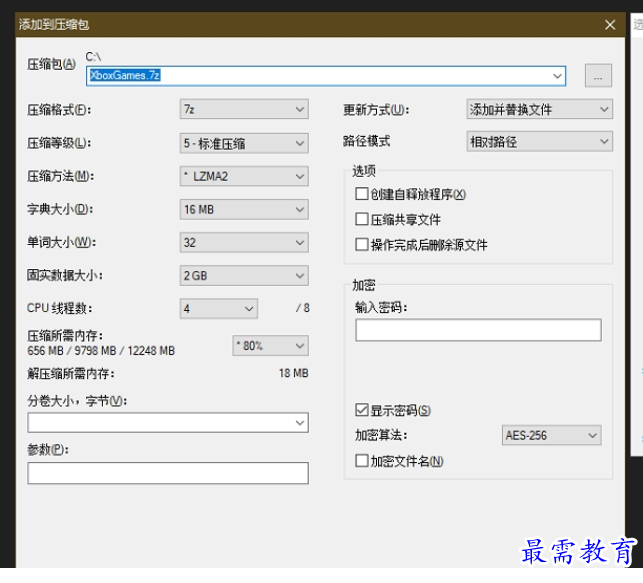Open the AES-256 encryption algorithm dropdown
The width and height of the screenshot is (643, 583).
(x=551, y=436)
